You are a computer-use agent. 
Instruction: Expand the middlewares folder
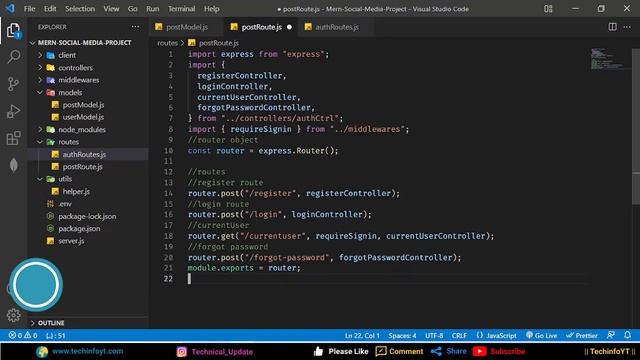(x=40, y=80)
